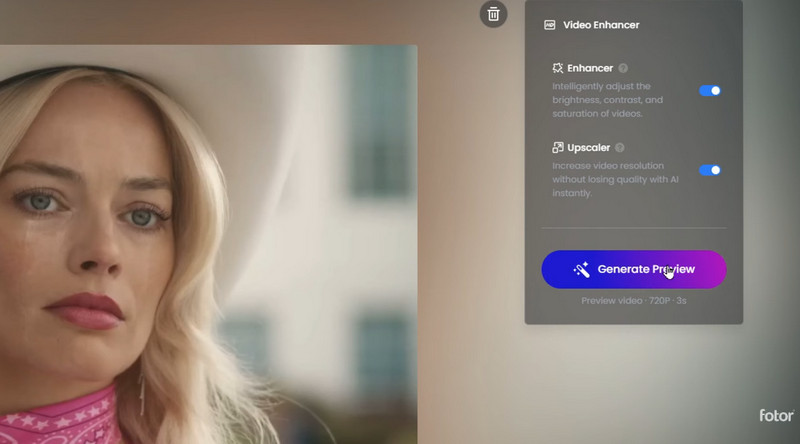
Task: Click the 'Video Enhancer' panel title
Action: 601,25
